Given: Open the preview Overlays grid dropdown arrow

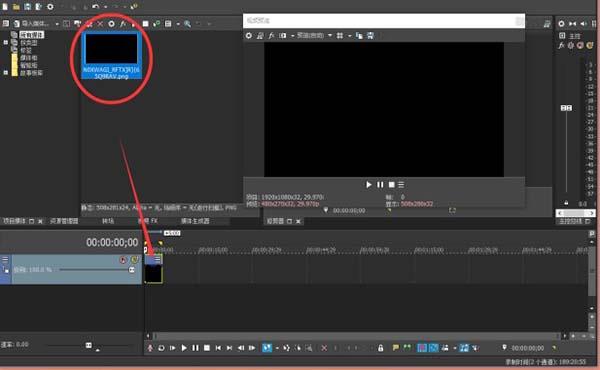Looking at the screenshot, I should tap(349, 36).
